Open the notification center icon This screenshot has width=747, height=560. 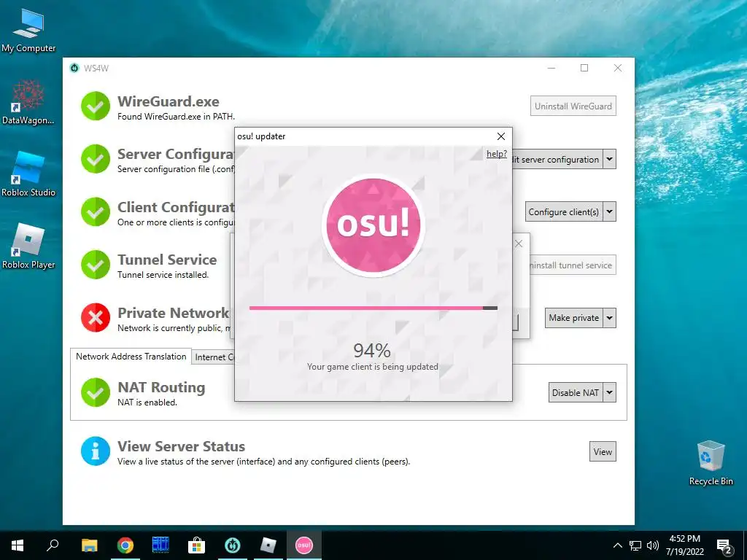tap(724, 546)
